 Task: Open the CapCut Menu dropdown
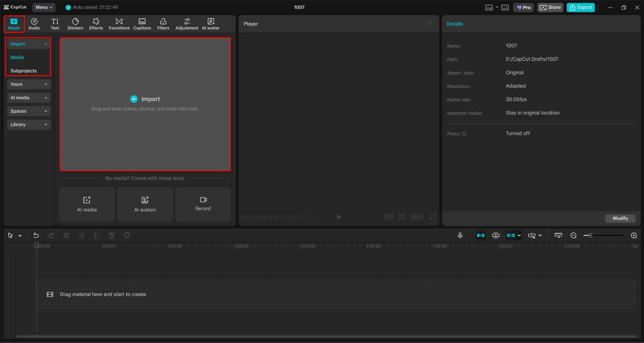click(x=44, y=7)
